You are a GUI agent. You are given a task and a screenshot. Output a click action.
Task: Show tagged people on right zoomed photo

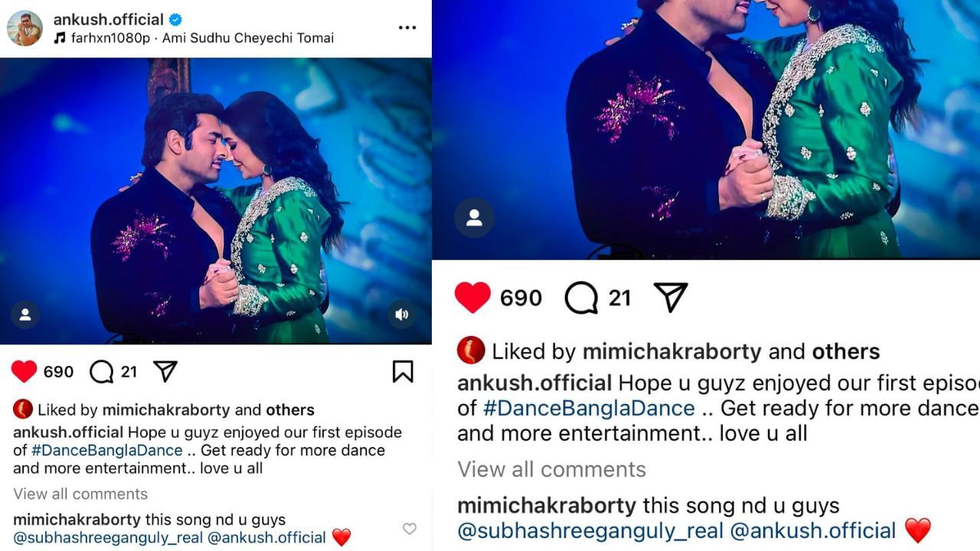[474, 218]
